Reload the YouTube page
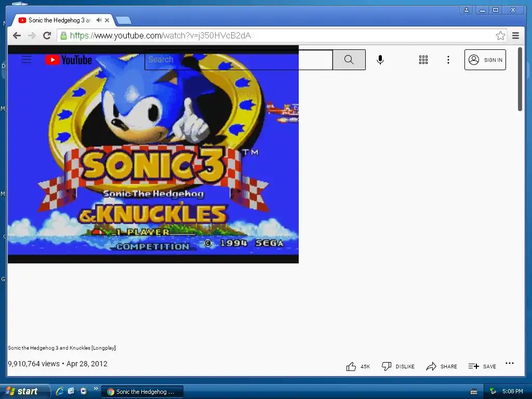 [47, 36]
